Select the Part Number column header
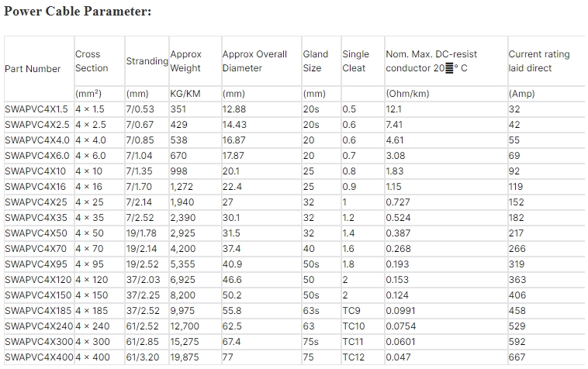The image size is (588, 369). coord(33,69)
